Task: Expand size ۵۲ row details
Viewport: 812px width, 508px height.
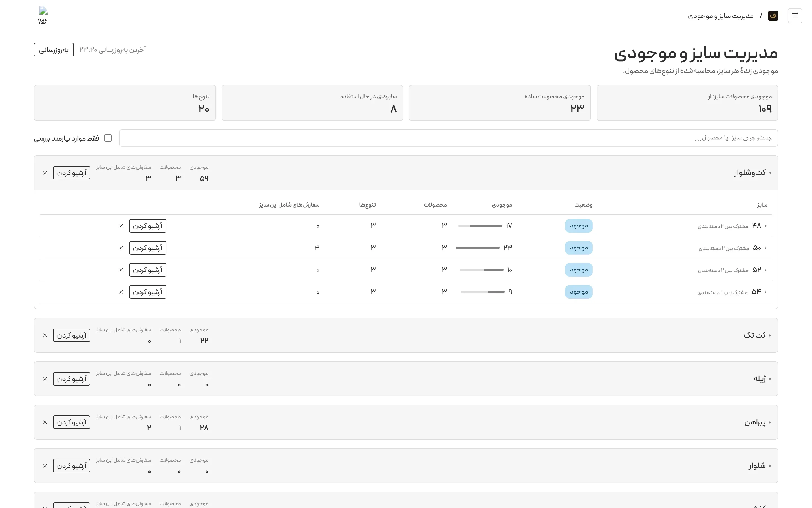Action: click(766, 270)
